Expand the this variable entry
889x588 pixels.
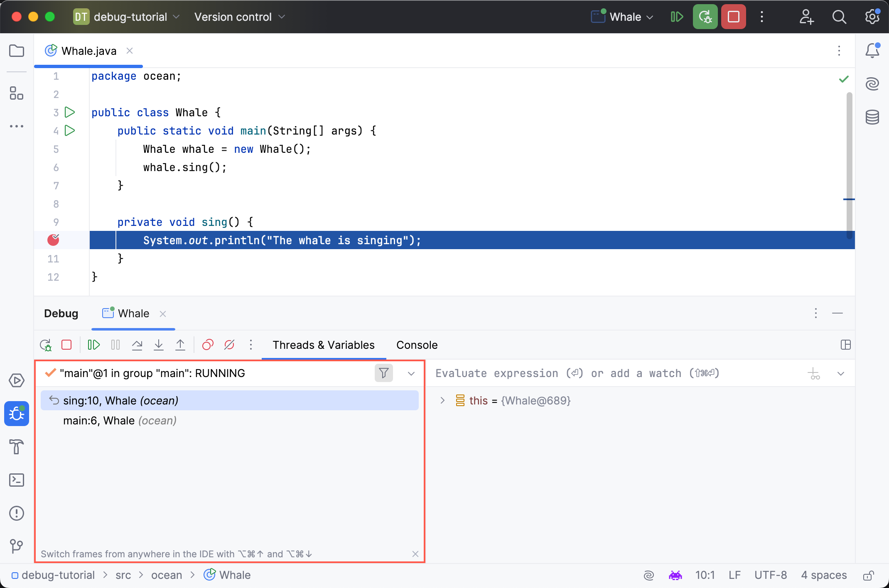(442, 400)
